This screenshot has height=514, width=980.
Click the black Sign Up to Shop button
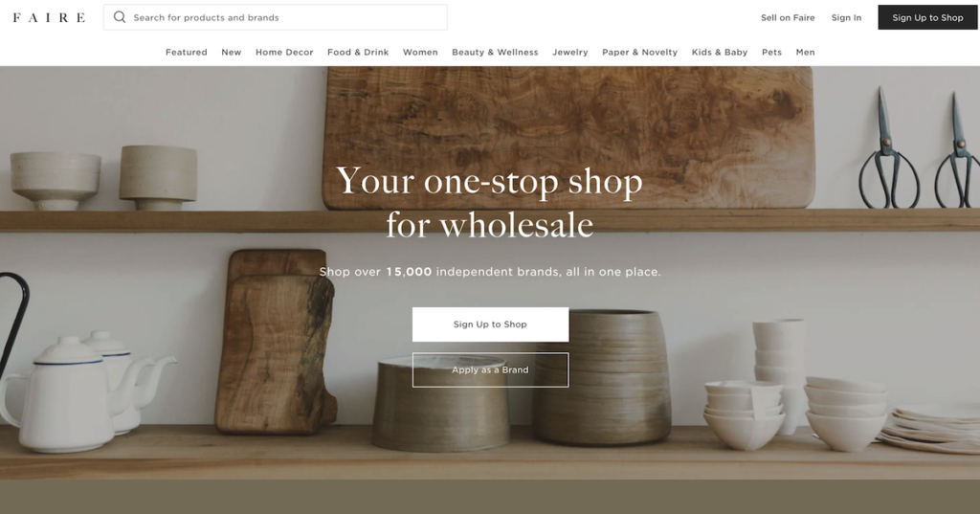click(927, 17)
